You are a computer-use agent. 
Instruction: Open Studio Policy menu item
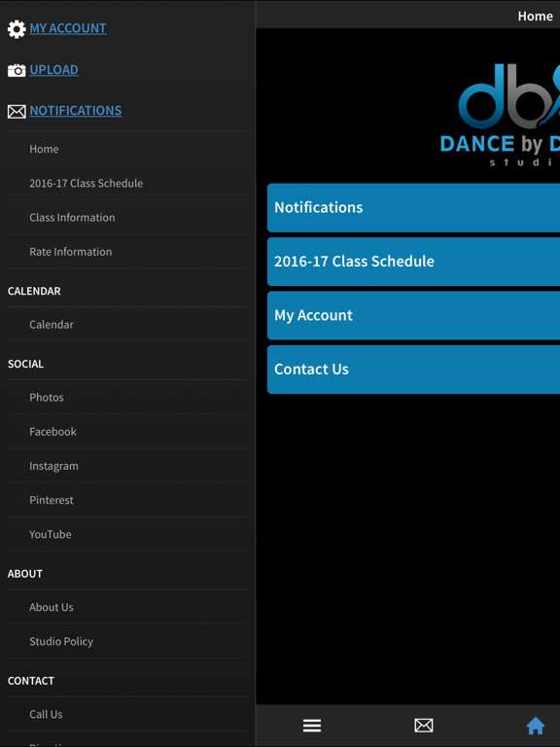click(x=127, y=642)
